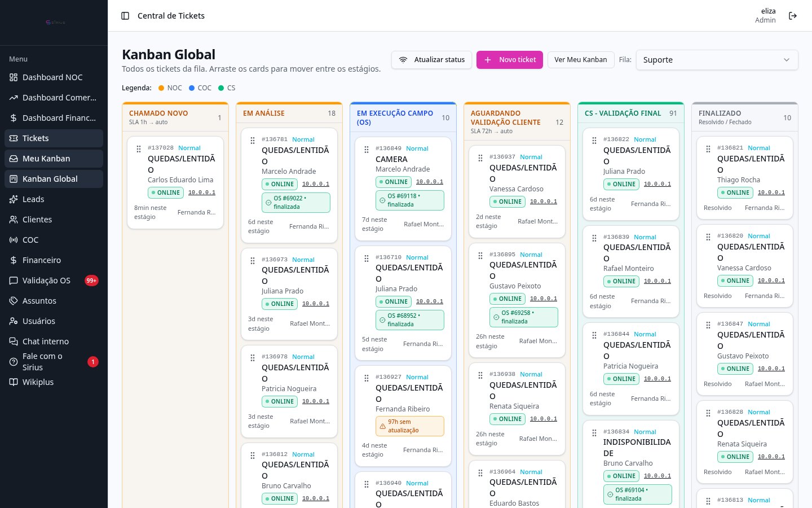Click the orange NOC legend dot
The height and width of the screenshot is (508, 812).
pos(161,88)
